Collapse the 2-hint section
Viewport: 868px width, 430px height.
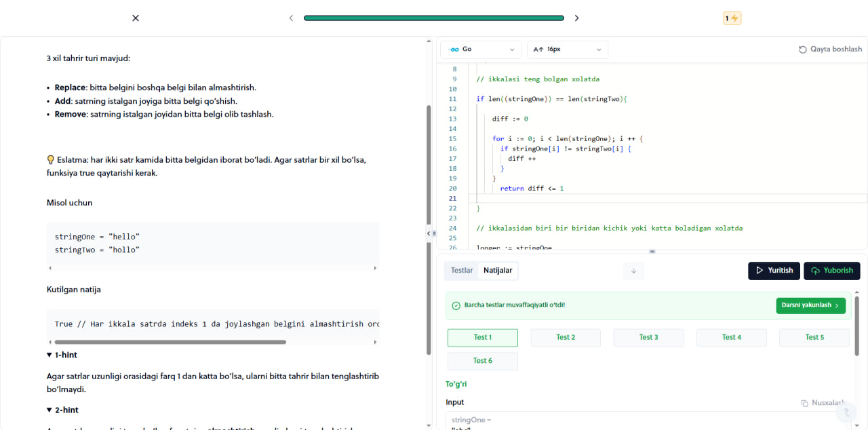pyautogui.click(x=62, y=410)
